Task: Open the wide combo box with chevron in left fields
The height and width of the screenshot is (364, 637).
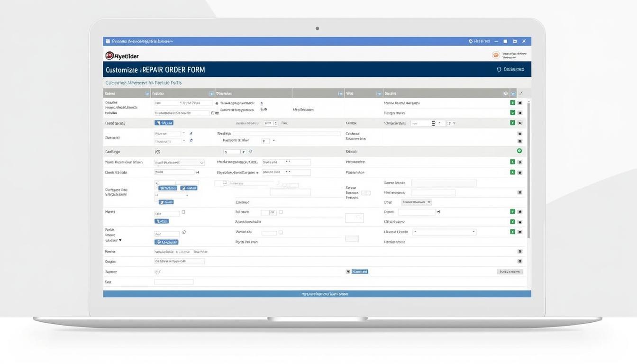Action: coord(180,162)
